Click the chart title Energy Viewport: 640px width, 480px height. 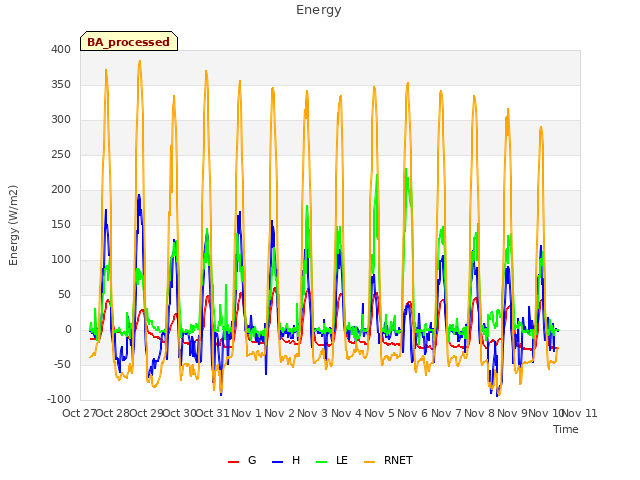[x=319, y=10]
